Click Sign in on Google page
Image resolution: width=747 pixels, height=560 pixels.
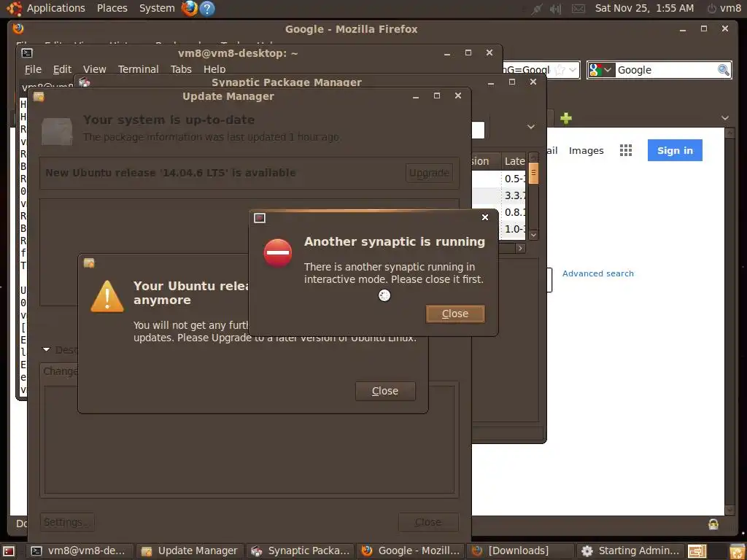click(675, 150)
